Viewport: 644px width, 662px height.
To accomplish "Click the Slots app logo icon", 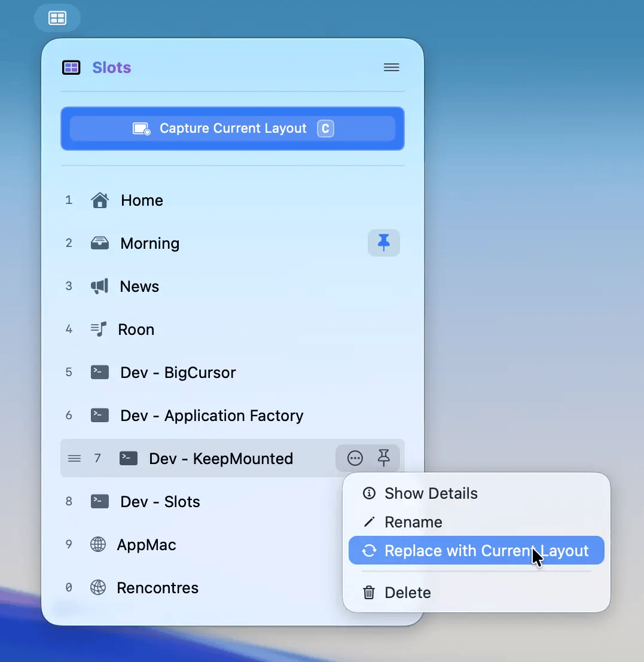I will [x=71, y=68].
